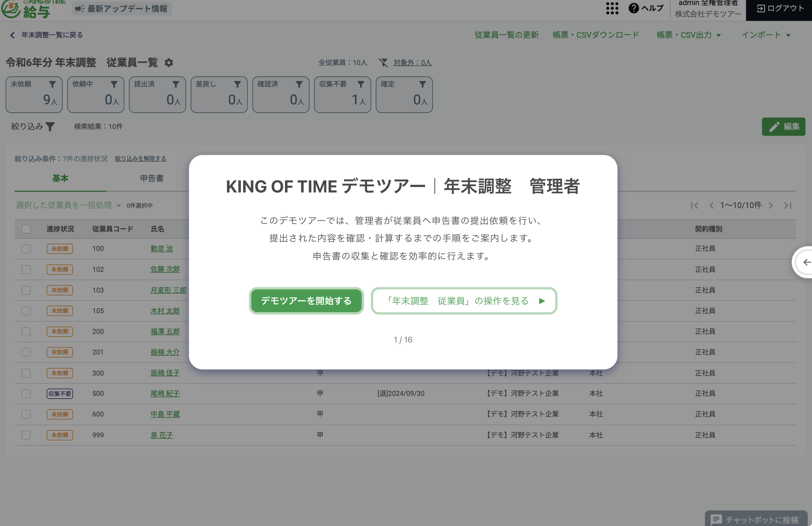Image resolution: width=812 pixels, height=526 pixels.
Task: Click employee code 999 cell
Action: pos(98,435)
